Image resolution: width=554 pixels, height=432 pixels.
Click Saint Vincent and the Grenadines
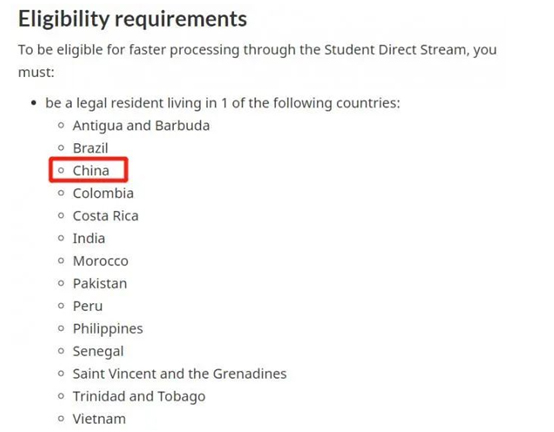[x=179, y=374]
